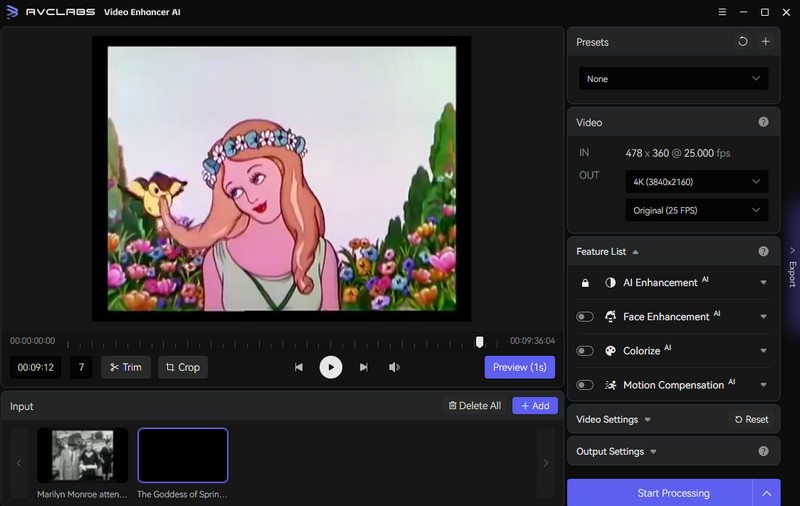Click the Face Enhancement face icon
Viewport: 800px width, 506px height.
click(610, 316)
